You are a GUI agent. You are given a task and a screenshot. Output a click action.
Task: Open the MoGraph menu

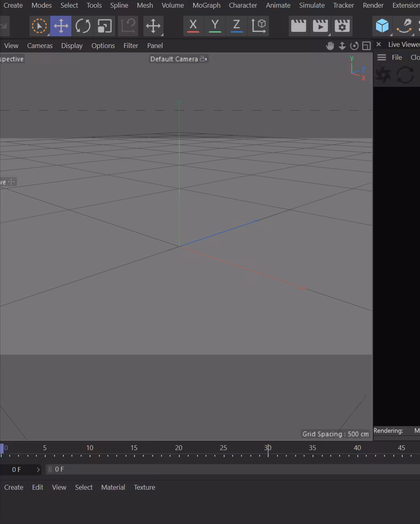coord(206,5)
